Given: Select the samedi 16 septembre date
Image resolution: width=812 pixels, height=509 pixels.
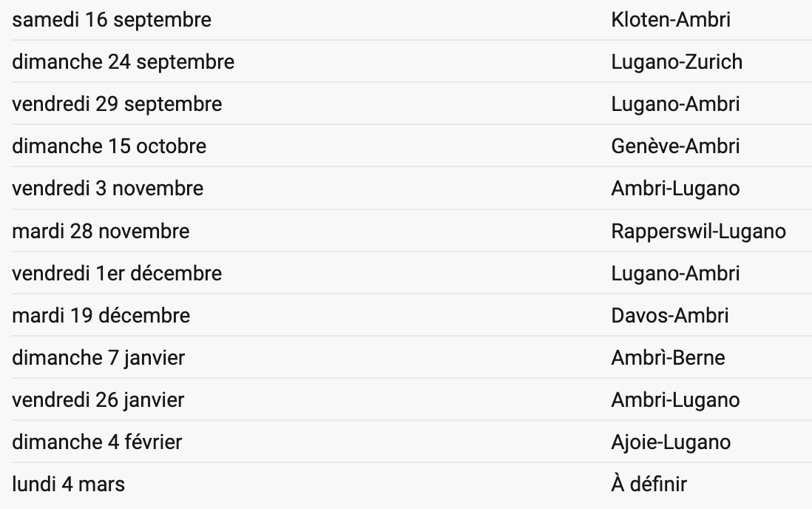Looking at the screenshot, I should (x=112, y=20).
